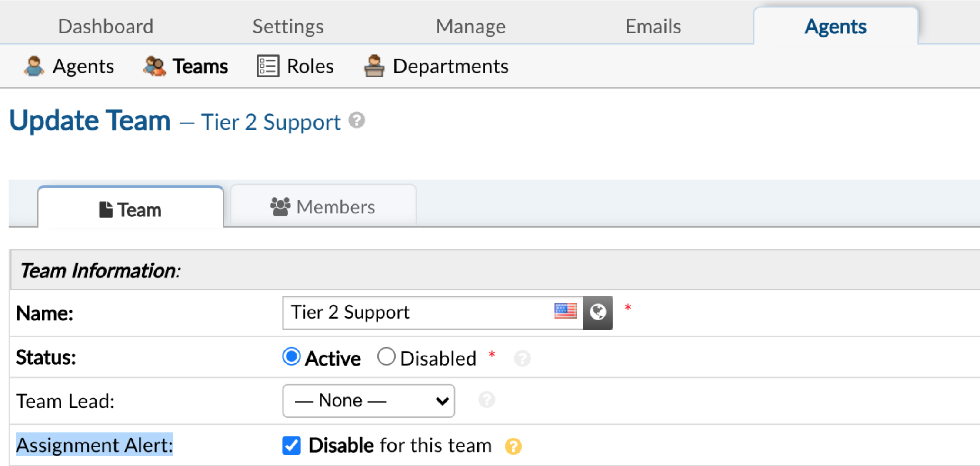Viewport: 980px width, 466px height.
Task: Select the Active status radio button
Action: (290, 356)
